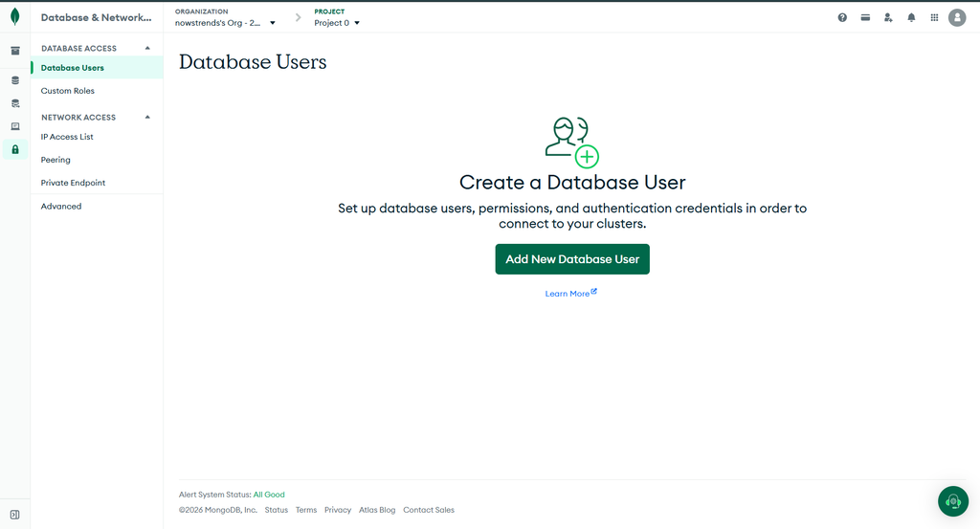Click Add New Database User button

tap(572, 259)
